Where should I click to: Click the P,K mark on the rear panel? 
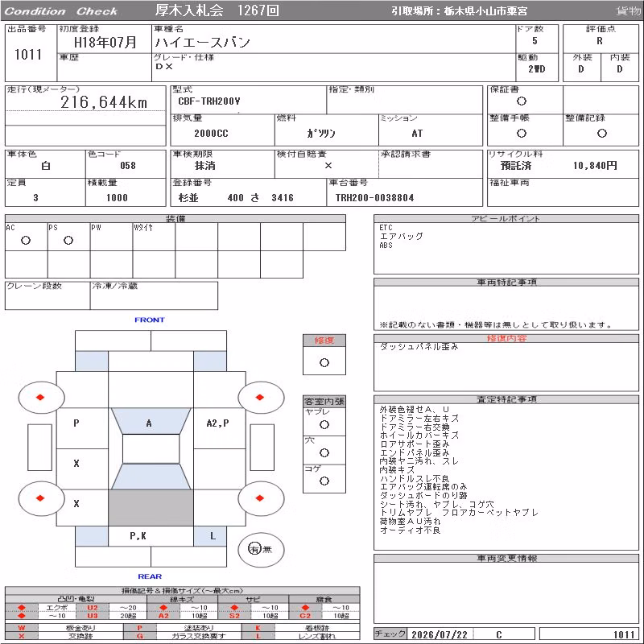(138, 536)
